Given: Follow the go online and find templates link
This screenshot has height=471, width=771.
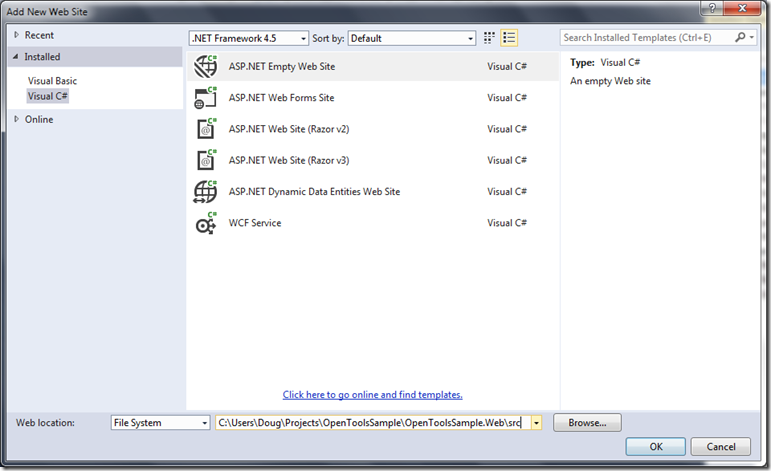Looking at the screenshot, I should [x=372, y=394].
